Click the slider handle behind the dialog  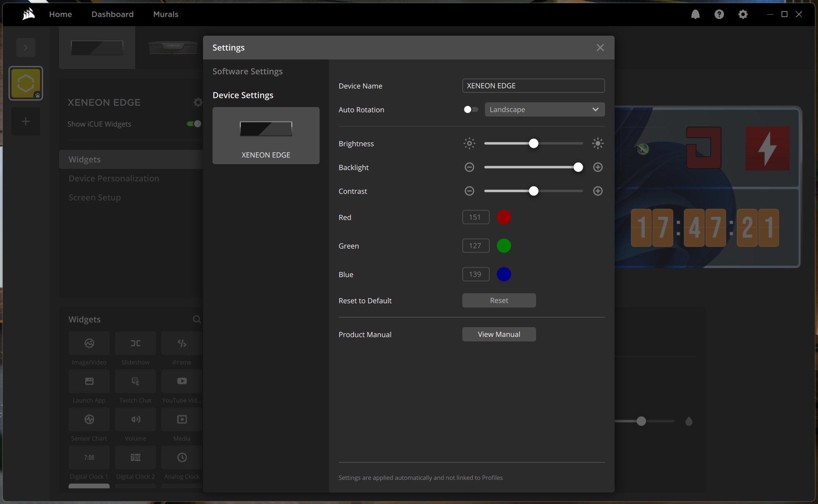click(x=641, y=421)
